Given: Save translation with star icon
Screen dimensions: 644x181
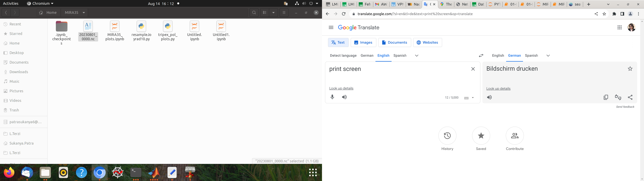Looking at the screenshot, I should pyautogui.click(x=630, y=69).
